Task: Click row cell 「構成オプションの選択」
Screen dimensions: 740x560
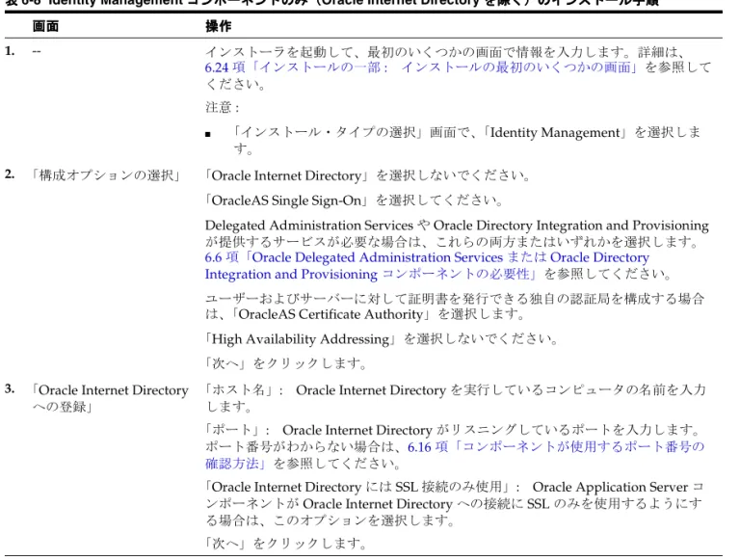Action: pyautogui.click(x=106, y=175)
